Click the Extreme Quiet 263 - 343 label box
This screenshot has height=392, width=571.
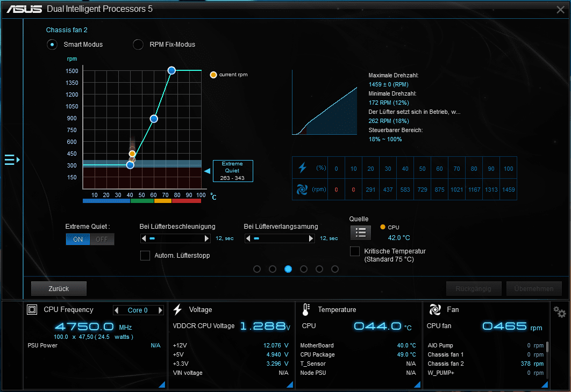[x=233, y=171]
